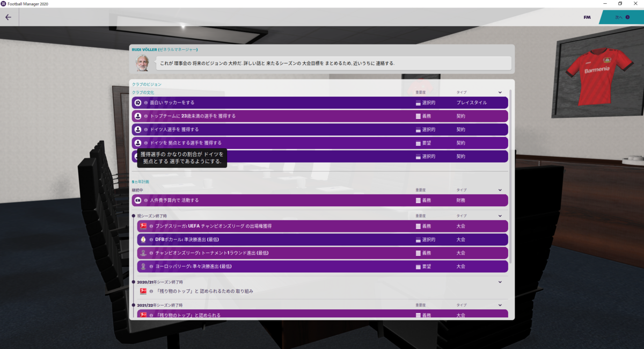Viewport: 644px width, 349px height.
Task: Go back with the left arrow button
Action: coord(8,17)
